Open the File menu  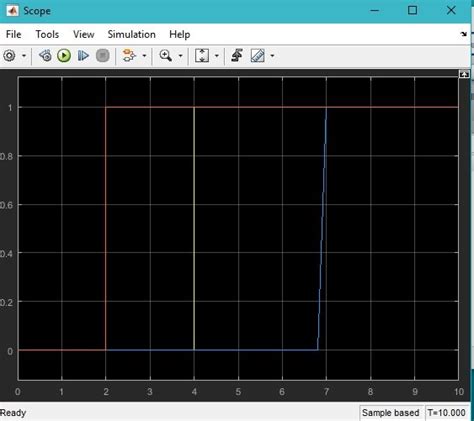(x=14, y=34)
